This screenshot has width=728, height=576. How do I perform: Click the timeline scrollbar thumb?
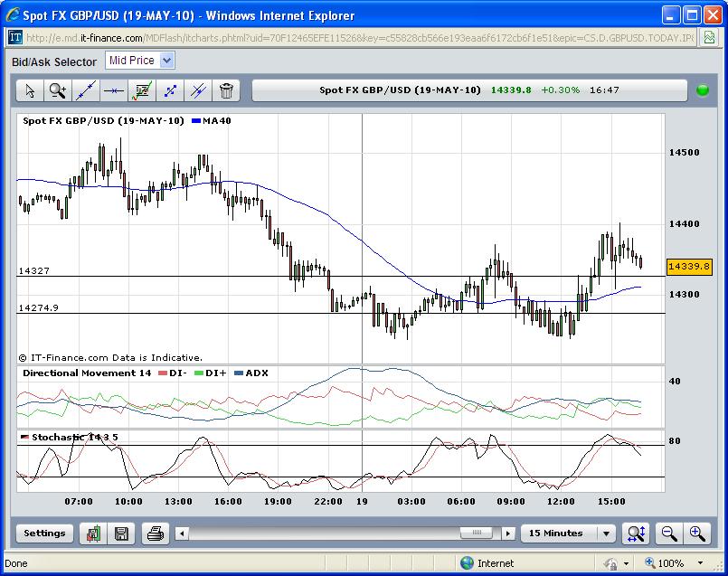477,533
